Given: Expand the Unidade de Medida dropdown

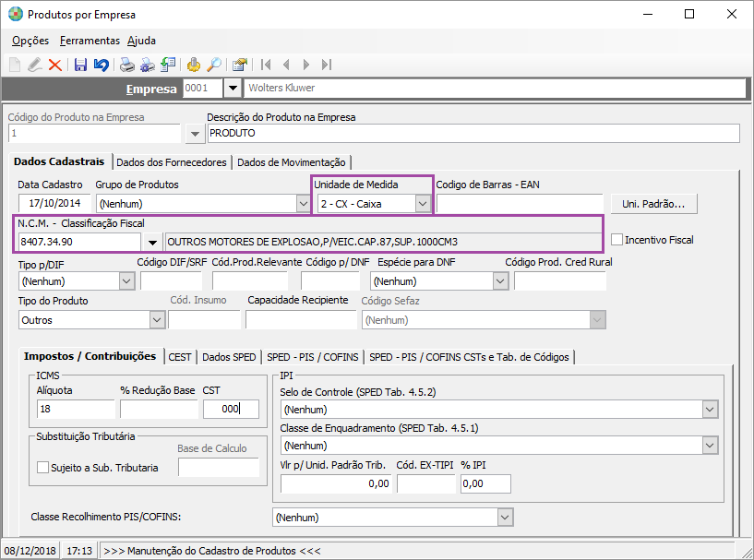Looking at the screenshot, I should 422,203.
